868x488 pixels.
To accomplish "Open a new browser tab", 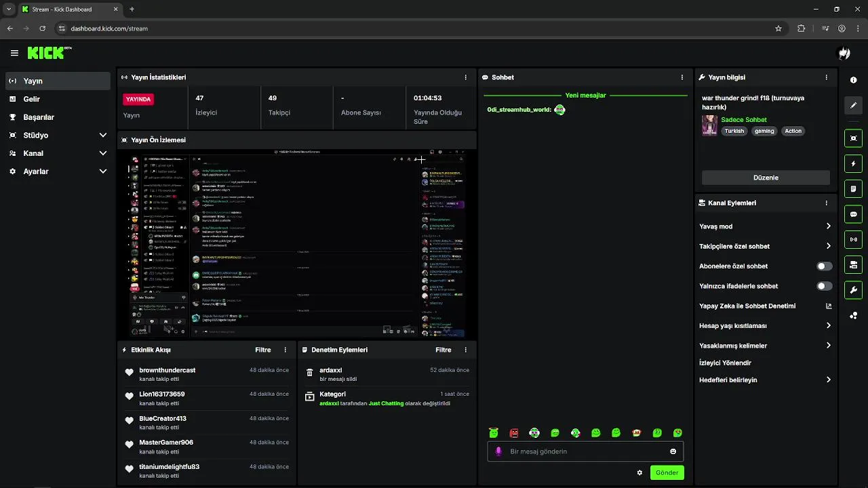I will (x=132, y=9).
